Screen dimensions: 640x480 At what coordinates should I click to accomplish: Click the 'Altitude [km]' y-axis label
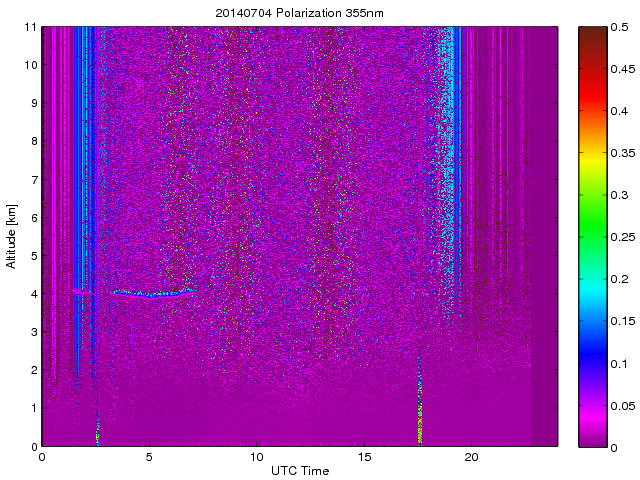pos(12,236)
